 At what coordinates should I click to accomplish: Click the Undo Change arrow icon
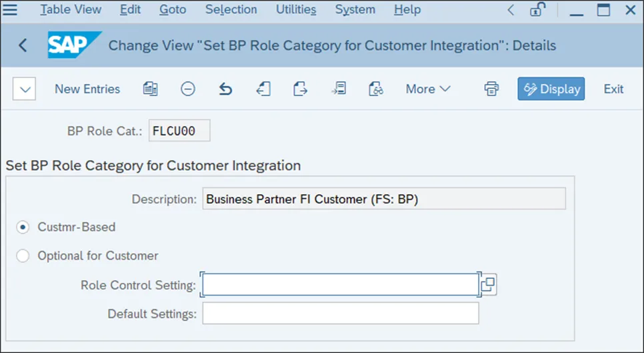coord(225,89)
